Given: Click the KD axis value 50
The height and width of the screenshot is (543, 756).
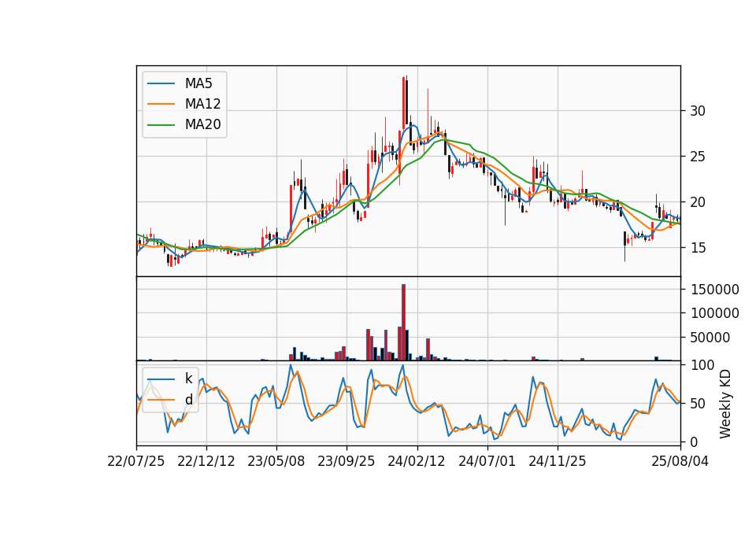Looking at the screenshot, I should coord(699,403).
